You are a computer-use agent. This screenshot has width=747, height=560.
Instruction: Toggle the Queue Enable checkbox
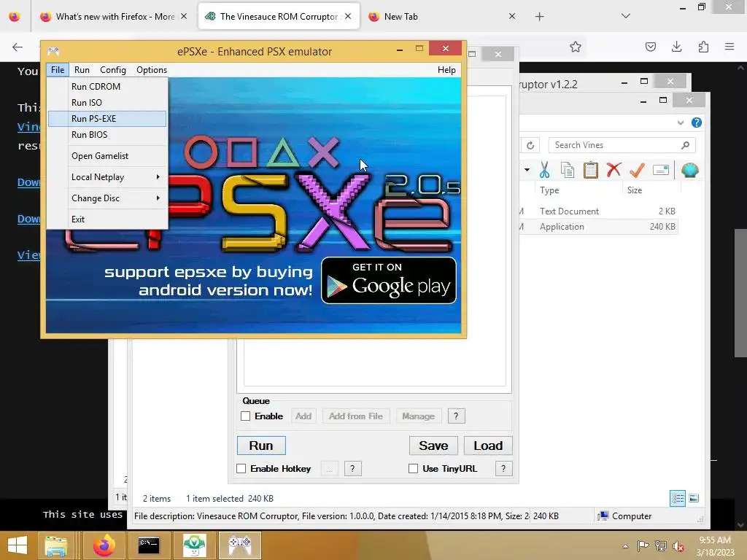[245, 416]
